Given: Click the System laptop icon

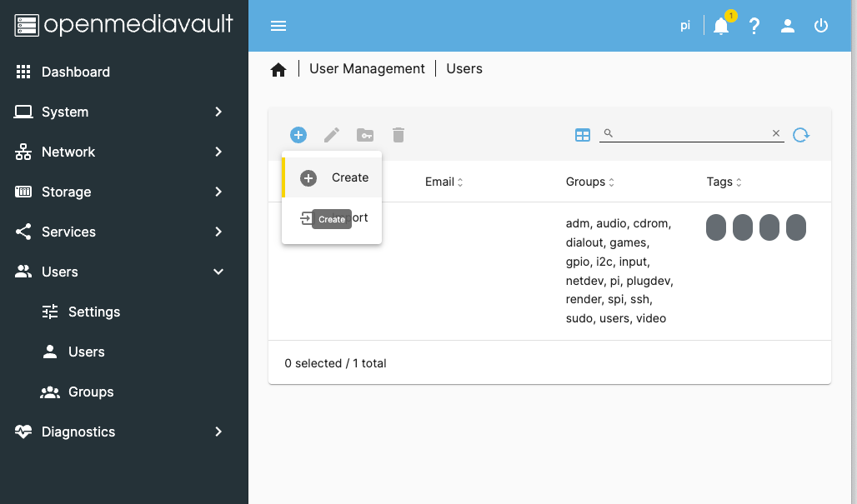Looking at the screenshot, I should click(23, 112).
